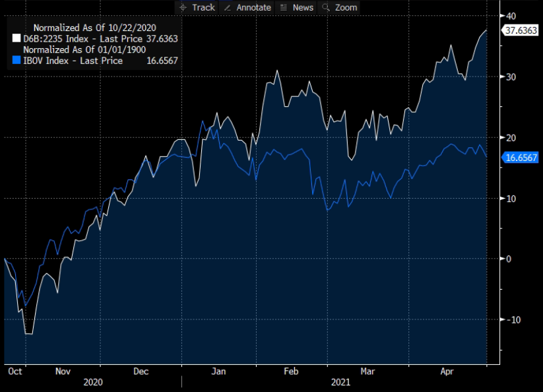Click the Normalized As Of 10/22/2020 text
The height and width of the screenshot is (392, 543).
(x=94, y=28)
